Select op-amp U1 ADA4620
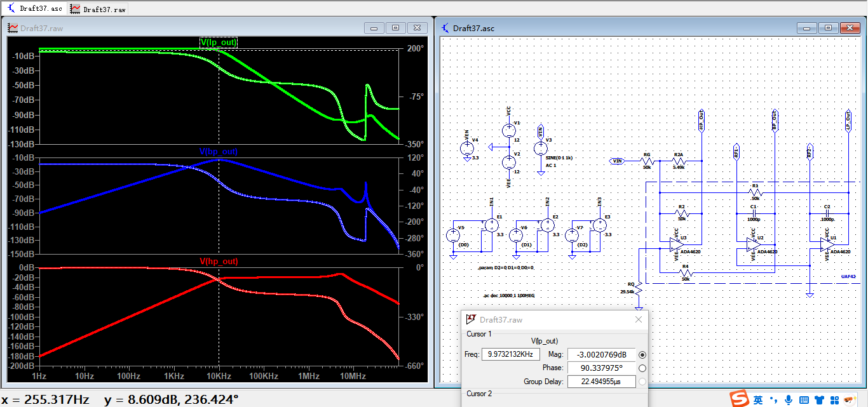The height and width of the screenshot is (407, 868). pyautogui.click(x=827, y=244)
